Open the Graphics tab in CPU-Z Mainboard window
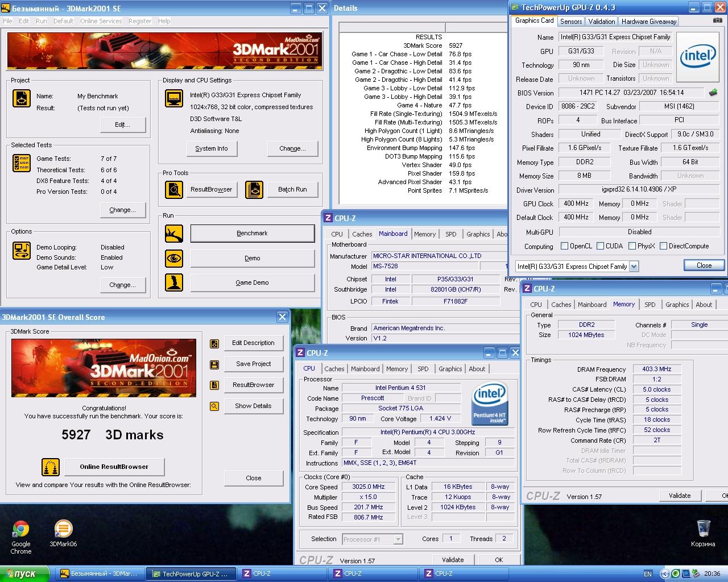 pyautogui.click(x=478, y=234)
